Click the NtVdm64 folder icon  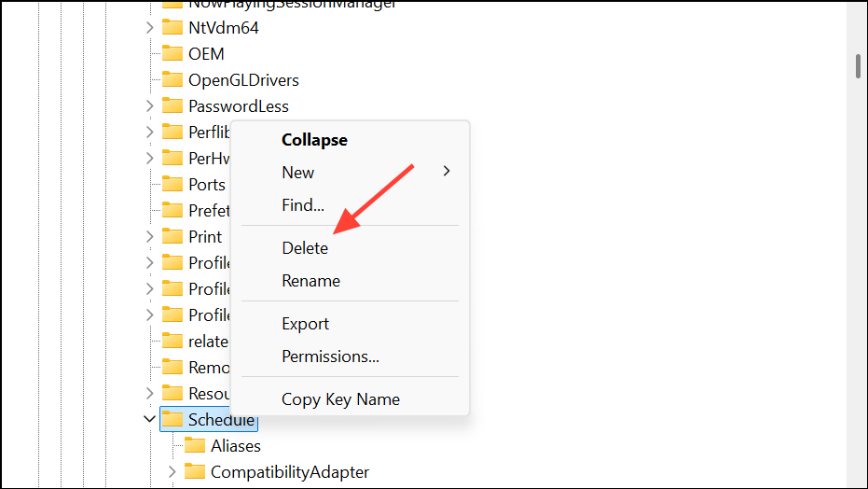tap(172, 27)
